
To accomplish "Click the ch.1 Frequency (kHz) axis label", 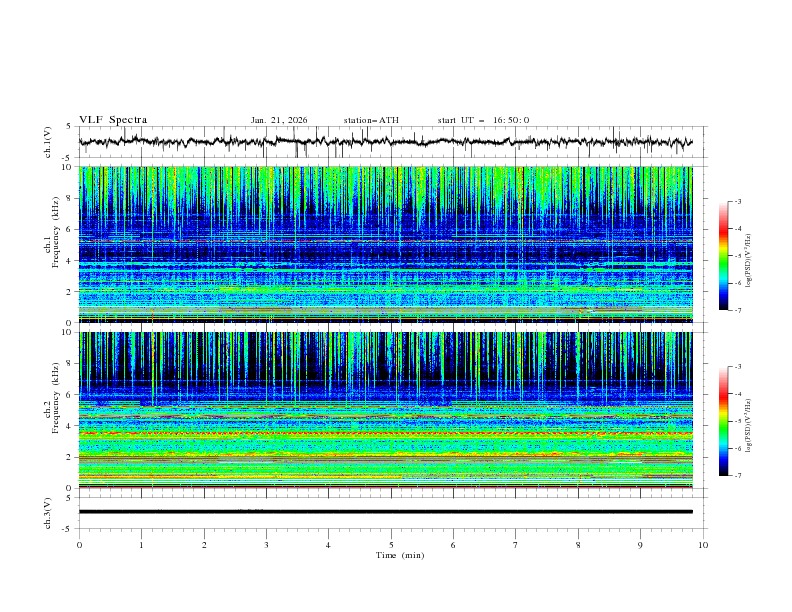I will [52, 231].
